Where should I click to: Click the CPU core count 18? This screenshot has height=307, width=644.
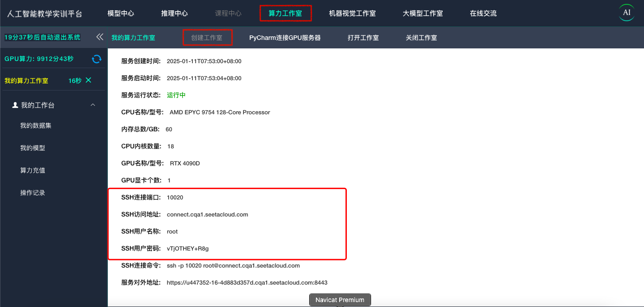click(x=171, y=147)
